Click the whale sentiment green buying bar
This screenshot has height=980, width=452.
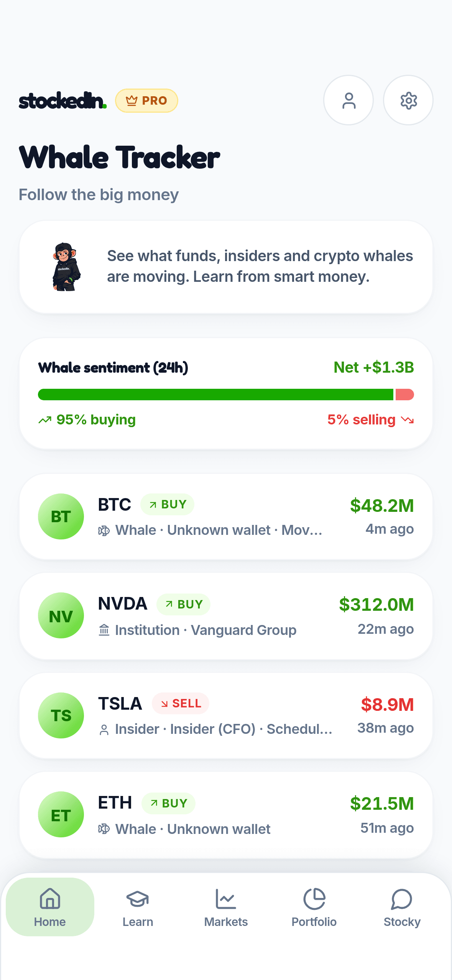(x=215, y=395)
